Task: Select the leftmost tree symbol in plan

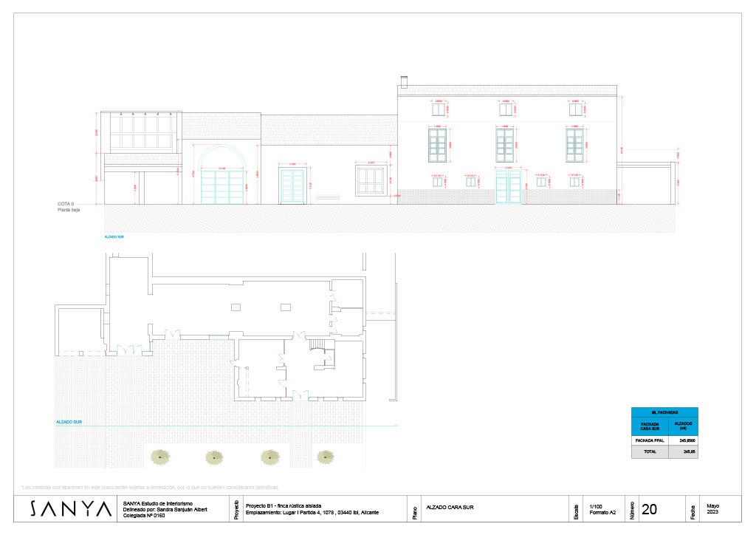Action: point(159,457)
